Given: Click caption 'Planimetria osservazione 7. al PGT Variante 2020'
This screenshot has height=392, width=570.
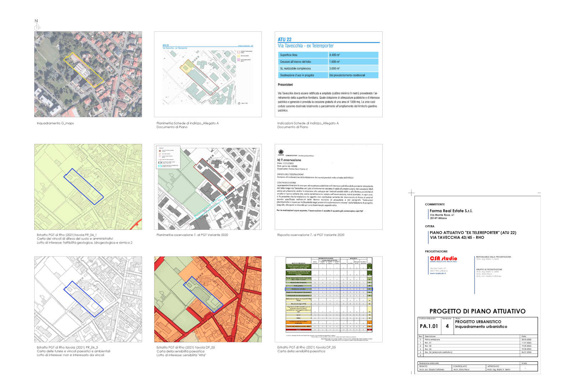Looking at the screenshot, I should [192, 235].
